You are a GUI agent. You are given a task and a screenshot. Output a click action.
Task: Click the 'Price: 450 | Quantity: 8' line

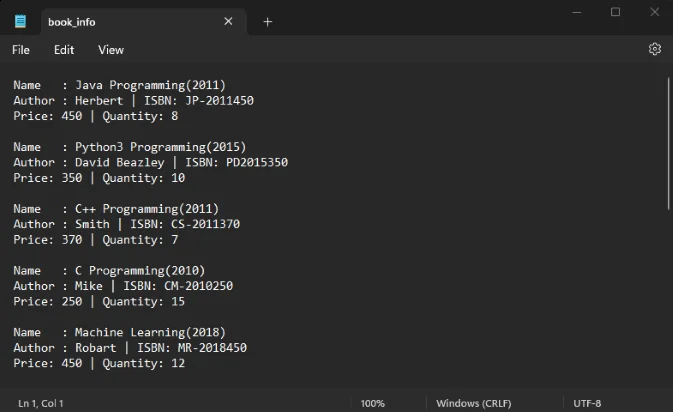pos(96,116)
